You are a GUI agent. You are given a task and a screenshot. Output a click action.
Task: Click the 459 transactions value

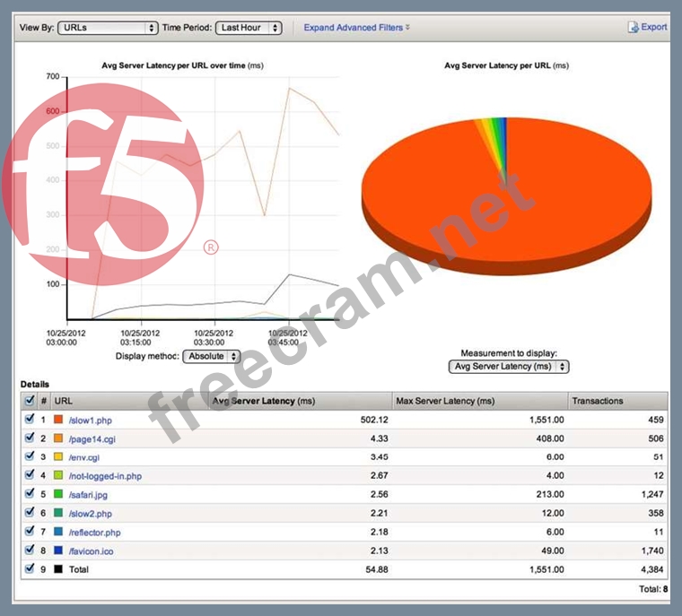point(656,420)
